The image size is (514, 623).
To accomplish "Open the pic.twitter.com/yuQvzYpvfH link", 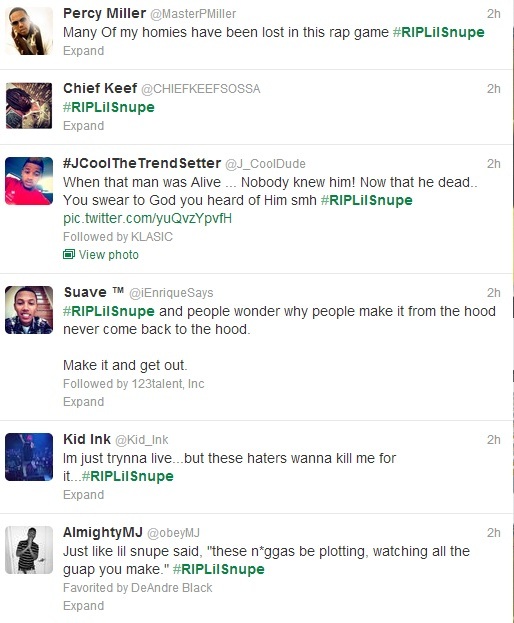I will coord(147,219).
